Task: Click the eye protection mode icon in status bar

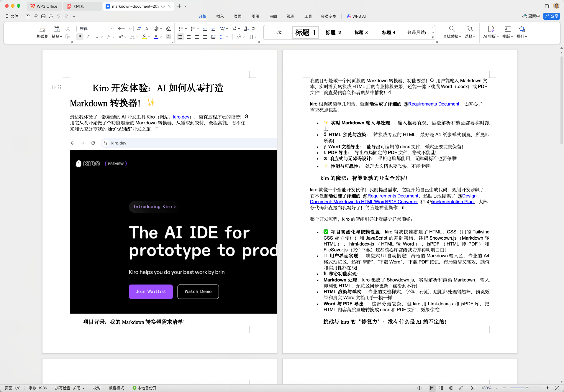Action: coord(419,388)
